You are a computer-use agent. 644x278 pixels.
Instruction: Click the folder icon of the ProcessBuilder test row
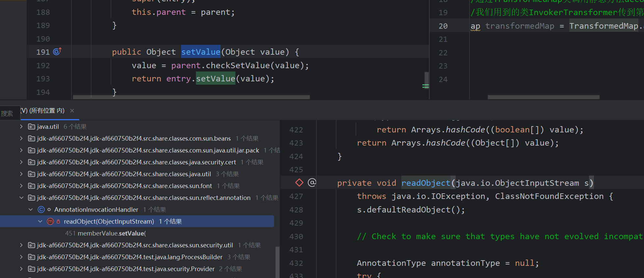pos(32,257)
